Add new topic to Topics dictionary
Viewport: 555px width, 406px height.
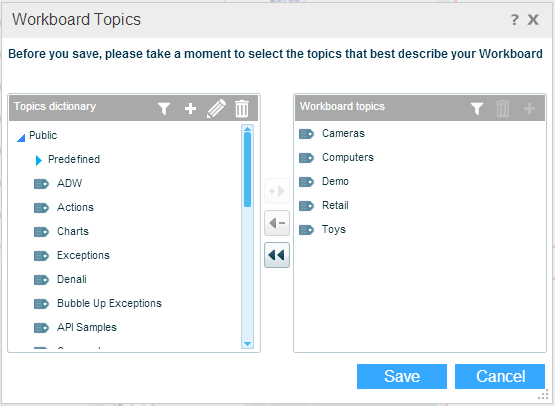[190, 108]
